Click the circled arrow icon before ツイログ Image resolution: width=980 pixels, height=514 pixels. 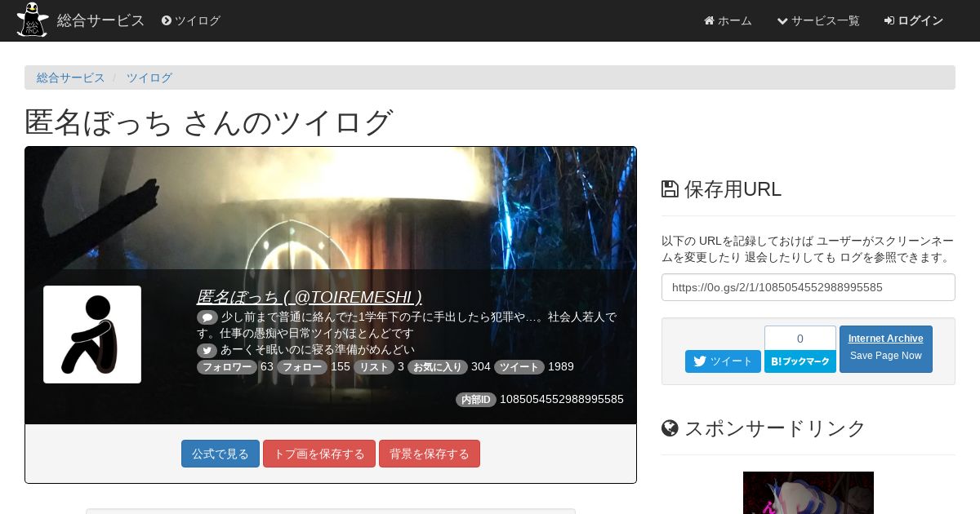pos(167,20)
